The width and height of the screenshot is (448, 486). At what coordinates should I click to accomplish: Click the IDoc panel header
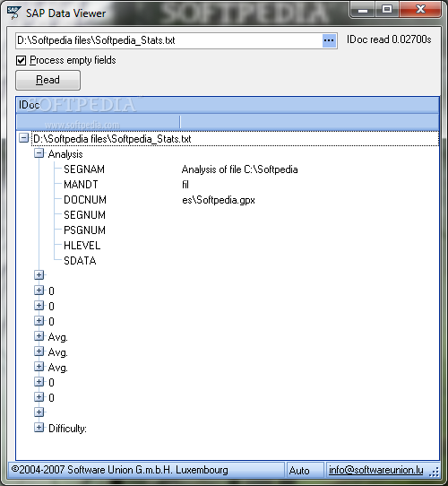coord(228,105)
